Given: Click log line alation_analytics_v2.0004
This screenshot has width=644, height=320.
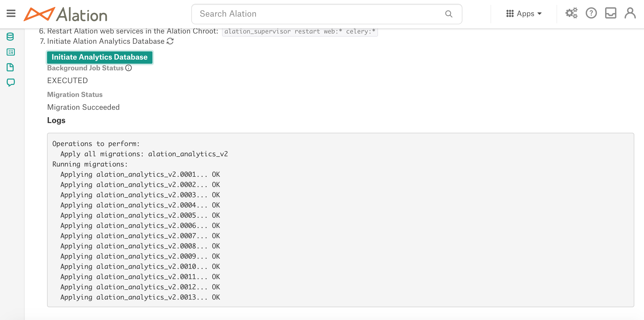Looking at the screenshot, I should tap(140, 205).
